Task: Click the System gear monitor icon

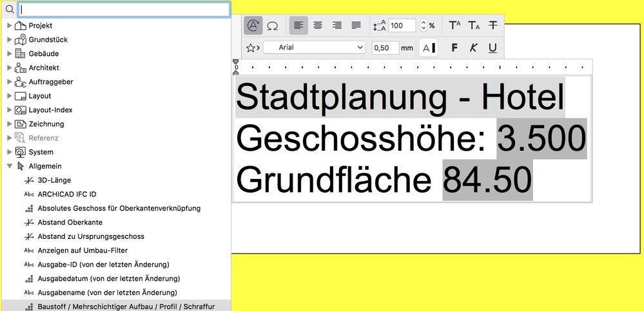Action: [21, 152]
